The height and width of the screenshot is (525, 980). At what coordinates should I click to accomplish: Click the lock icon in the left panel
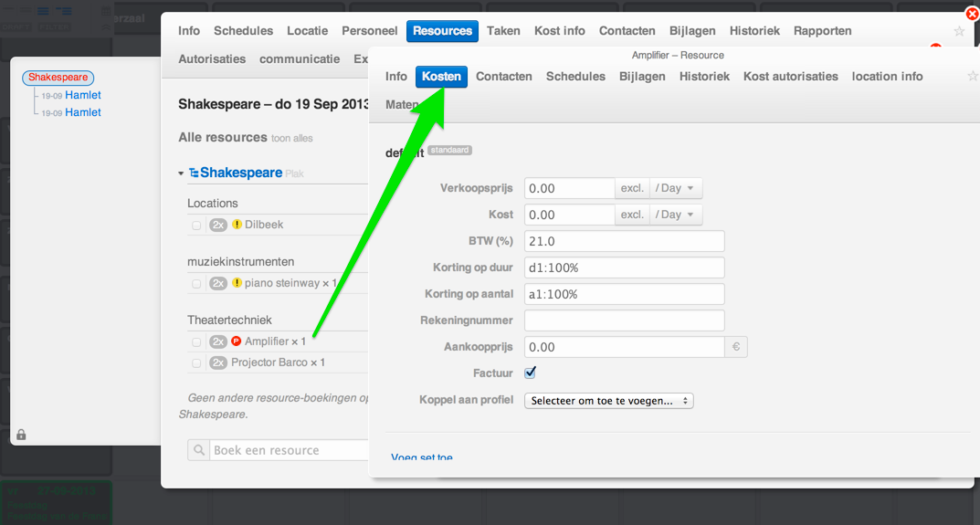click(21, 435)
